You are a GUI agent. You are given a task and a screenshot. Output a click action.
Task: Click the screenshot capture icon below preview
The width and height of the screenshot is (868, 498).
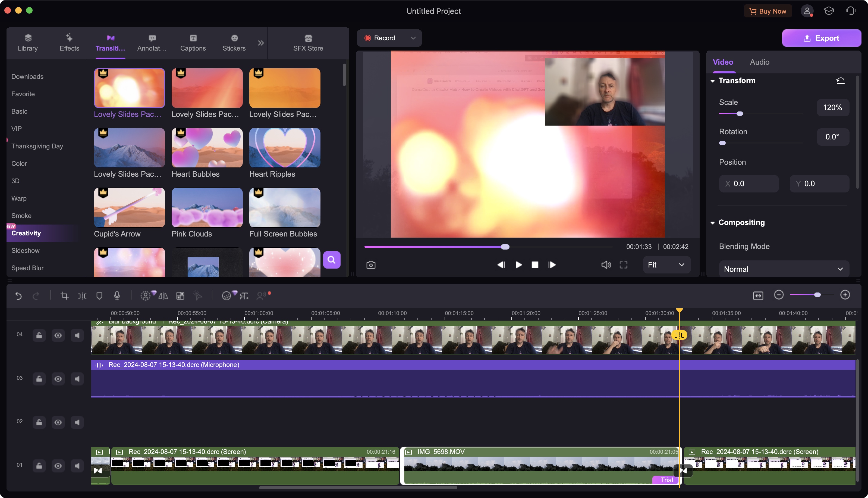371,265
